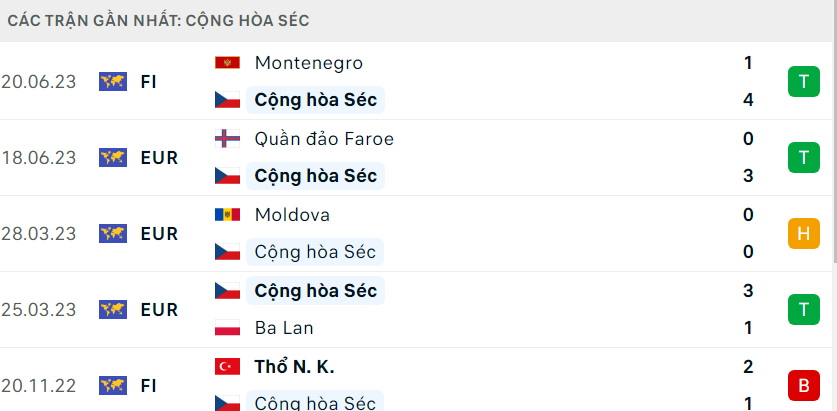This screenshot has width=837, height=411.
Task: Open the Quần đảo Faroe team link
Action: (x=324, y=139)
